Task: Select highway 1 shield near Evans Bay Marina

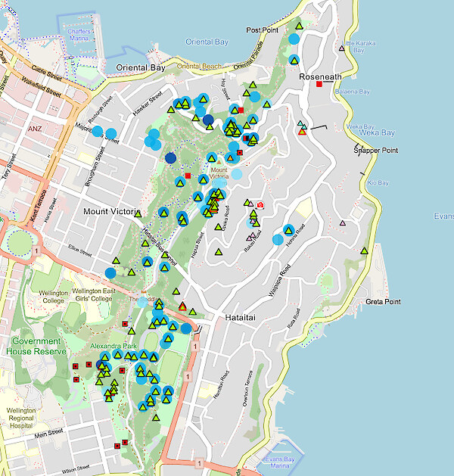Action: coord(199,463)
